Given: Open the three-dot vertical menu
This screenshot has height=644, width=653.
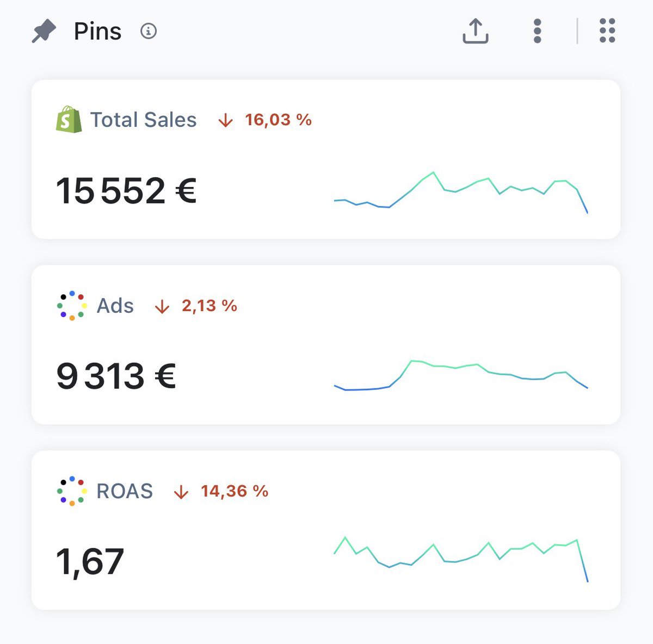Looking at the screenshot, I should pyautogui.click(x=538, y=31).
